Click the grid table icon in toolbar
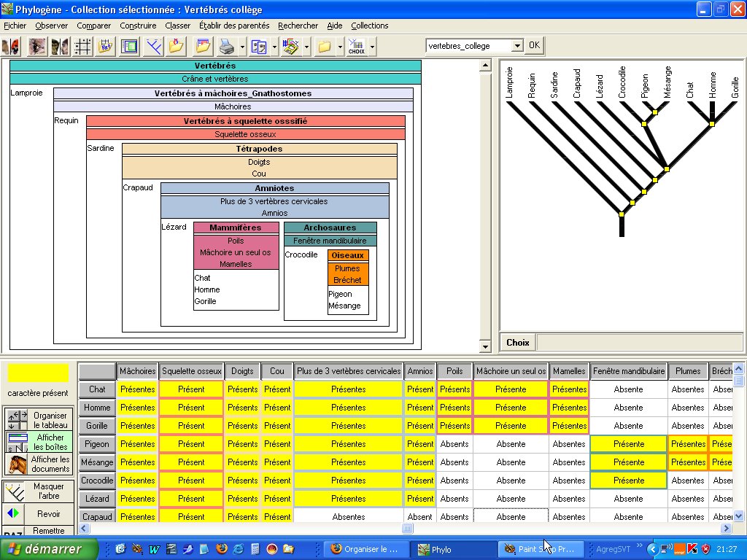 point(82,47)
